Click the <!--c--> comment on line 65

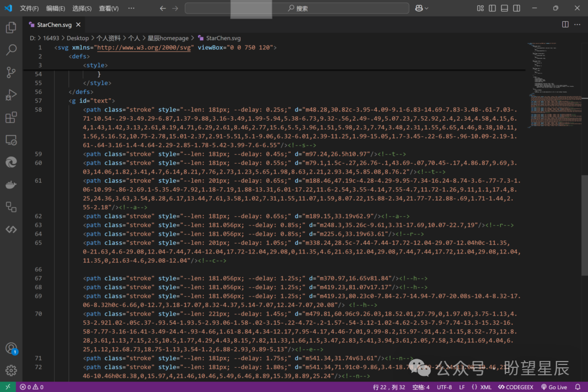[211, 260]
